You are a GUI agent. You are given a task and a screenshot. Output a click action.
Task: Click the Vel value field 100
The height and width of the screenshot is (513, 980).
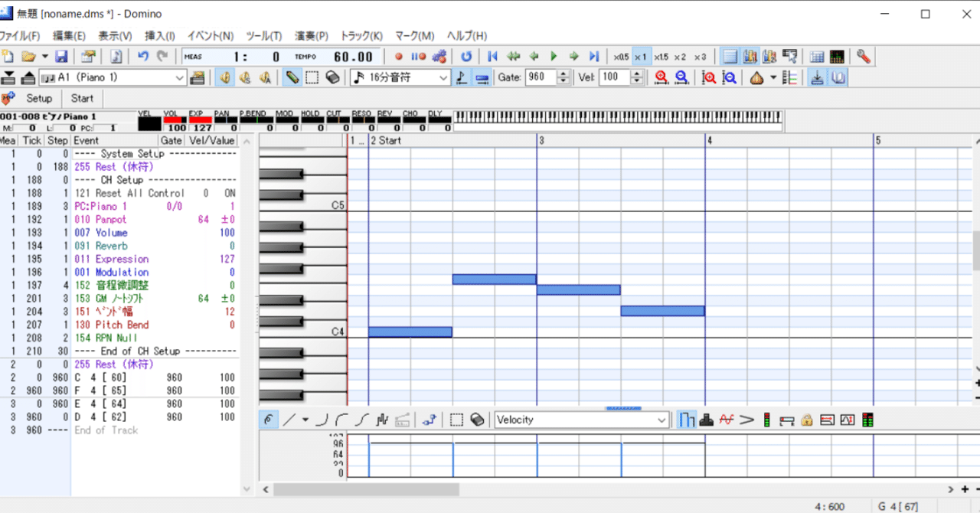coord(615,77)
